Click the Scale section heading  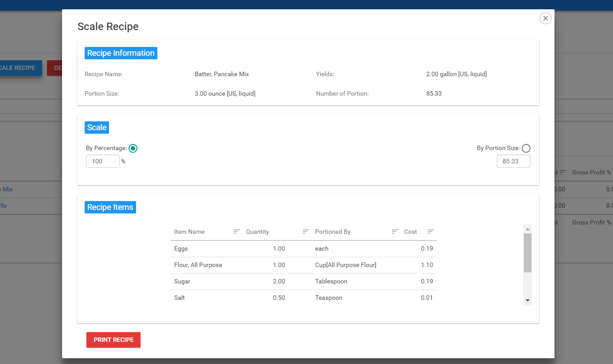coord(97,128)
